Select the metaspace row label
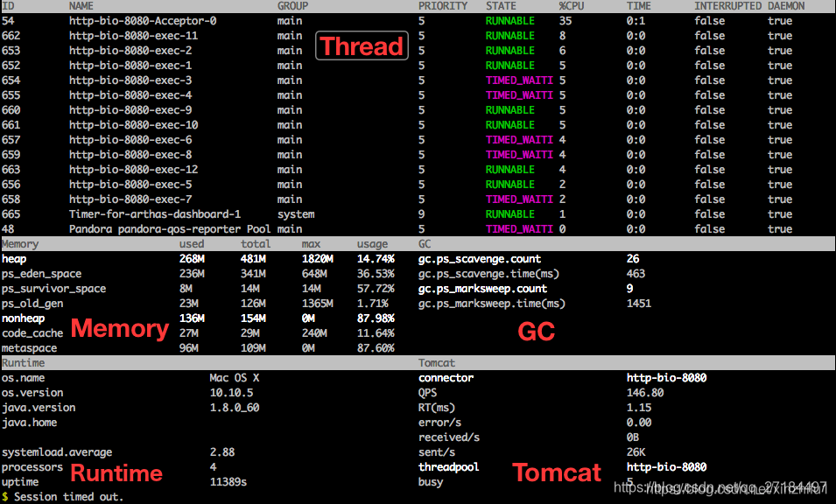This screenshot has height=504, width=836. pyautogui.click(x=29, y=348)
